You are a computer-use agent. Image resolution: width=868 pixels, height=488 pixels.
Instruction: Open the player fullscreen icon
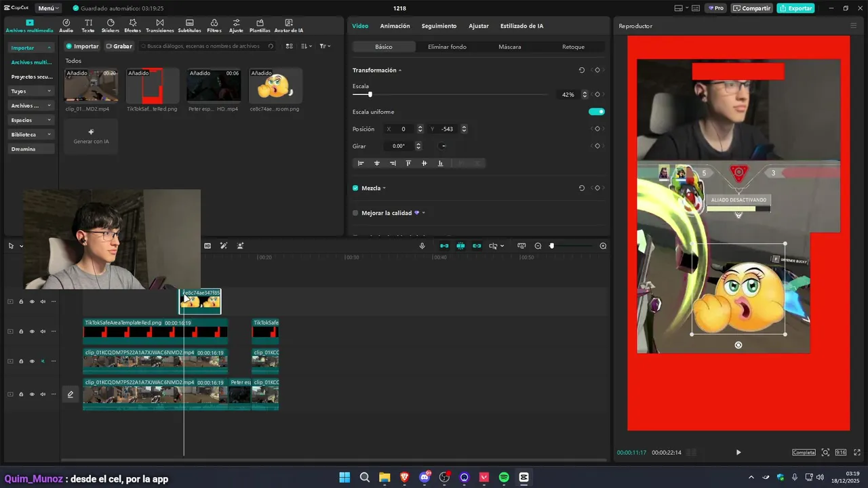(858, 452)
